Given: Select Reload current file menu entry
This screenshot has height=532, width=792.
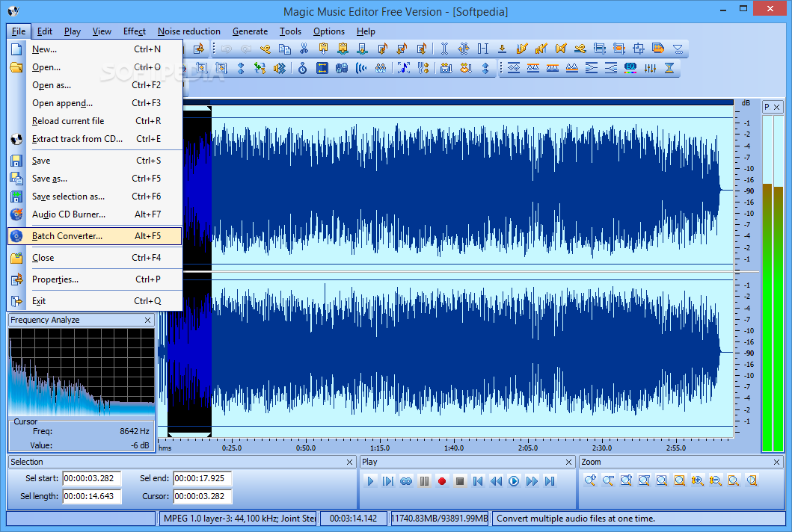Looking at the screenshot, I should coord(95,121).
